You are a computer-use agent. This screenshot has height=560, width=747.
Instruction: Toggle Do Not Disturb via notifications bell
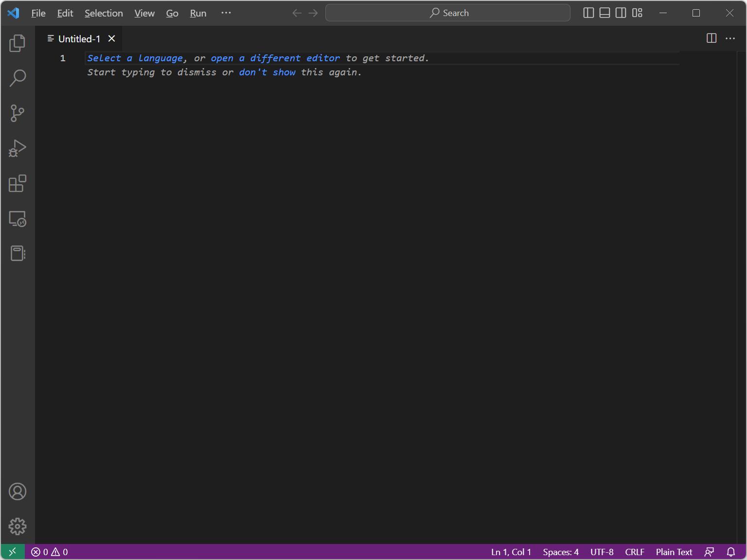coord(731,552)
